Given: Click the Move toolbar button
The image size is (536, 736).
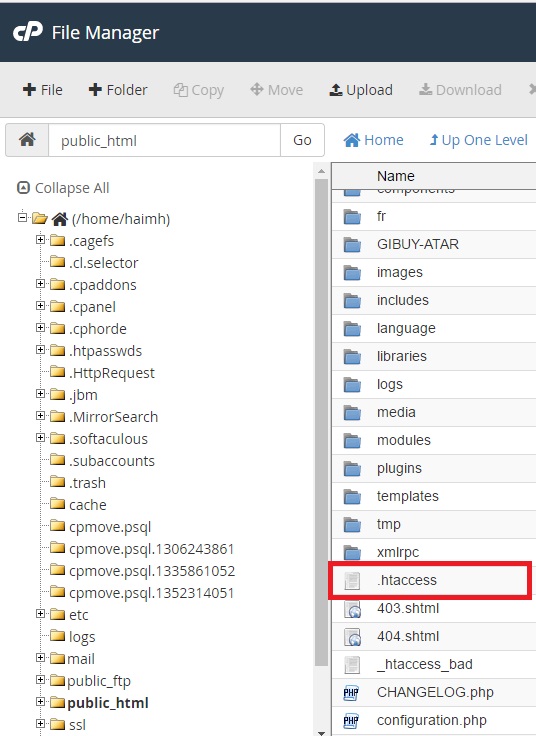Looking at the screenshot, I should [276, 90].
